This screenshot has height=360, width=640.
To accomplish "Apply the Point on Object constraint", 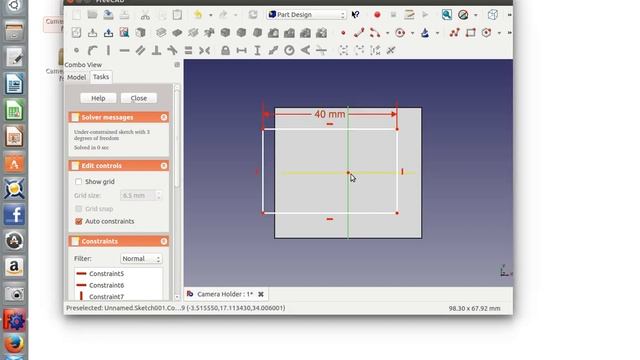I will (x=92, y=50).
